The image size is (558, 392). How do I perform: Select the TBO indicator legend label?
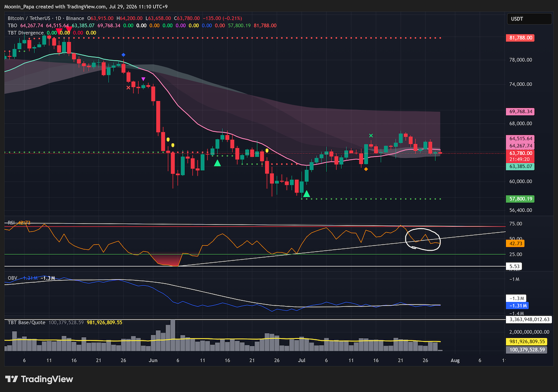12,25
